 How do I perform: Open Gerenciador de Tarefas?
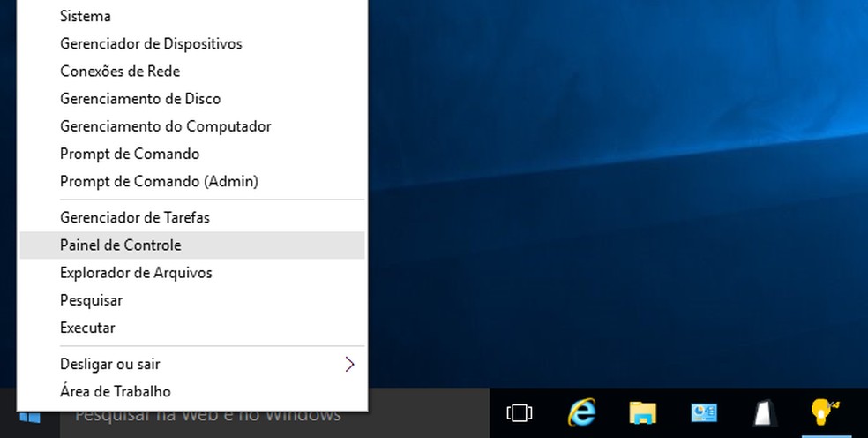191,217
